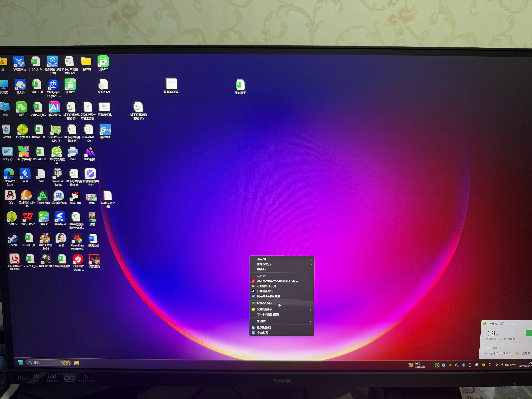This screenshot has height=399, width=532.
Task: Open the 清理Pro desktop icon
Action: [x=70, y=86]
